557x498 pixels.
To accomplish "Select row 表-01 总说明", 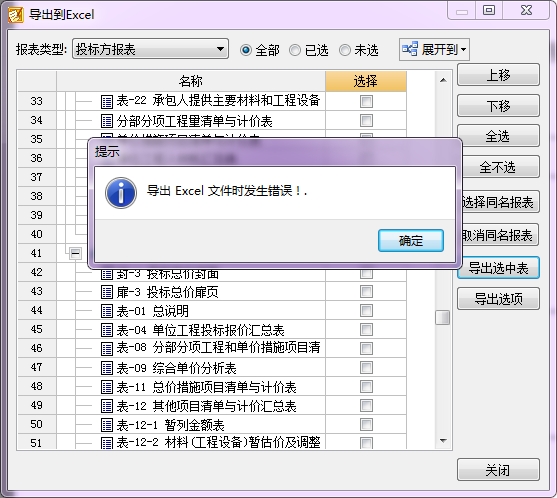I will 212,311.
